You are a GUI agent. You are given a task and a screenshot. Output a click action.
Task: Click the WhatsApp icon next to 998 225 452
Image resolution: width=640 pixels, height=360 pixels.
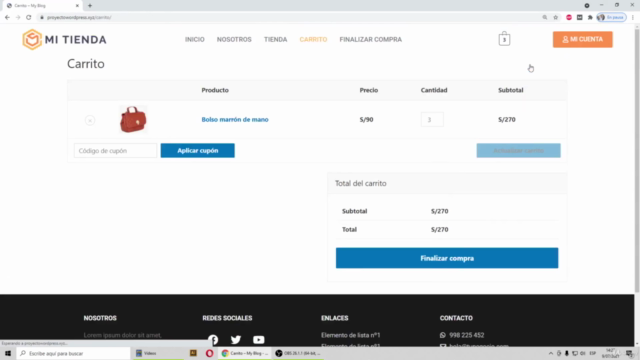[x=443, y=335]
